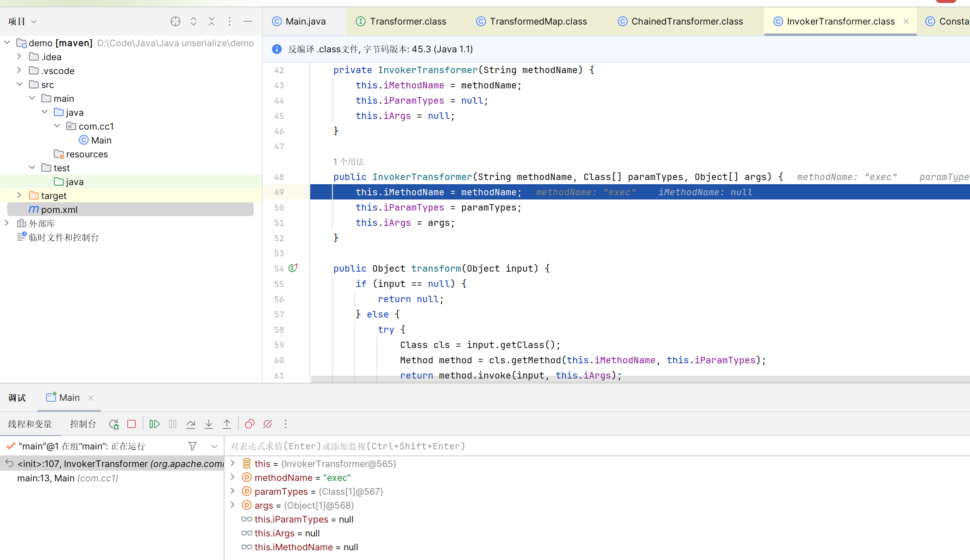Select 临时文件和控制台 node

pos(58,237)
